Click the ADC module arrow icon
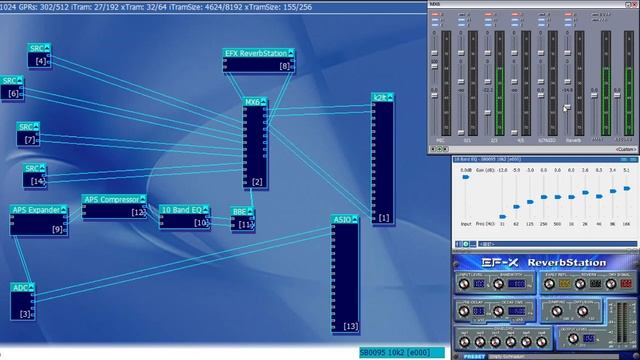 point(31,288)
